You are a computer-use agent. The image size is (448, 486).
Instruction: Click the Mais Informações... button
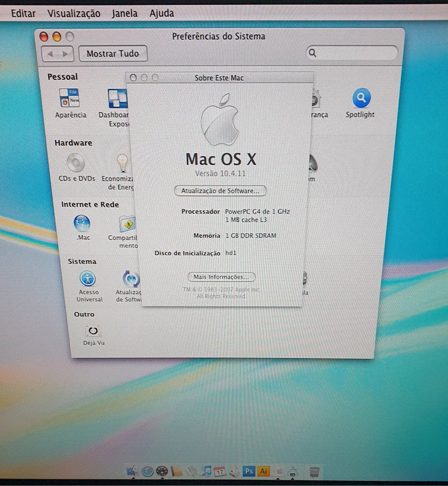tap(221, 277)
